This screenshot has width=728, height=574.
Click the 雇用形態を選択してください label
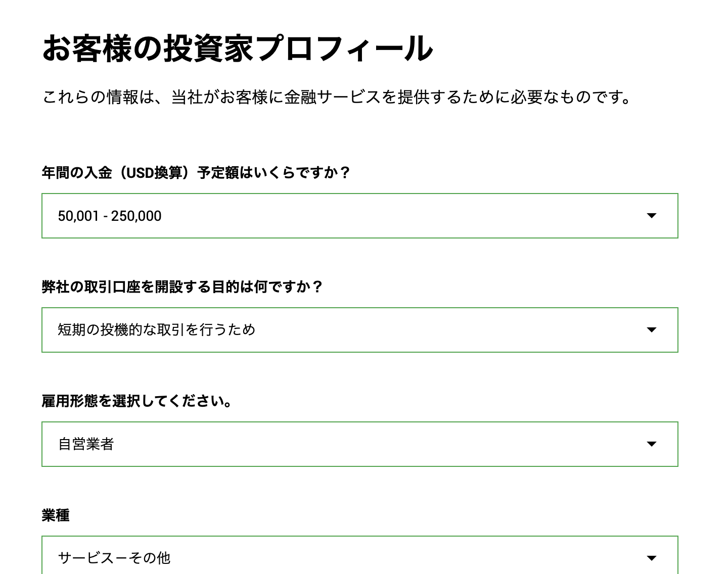point(137,401)
